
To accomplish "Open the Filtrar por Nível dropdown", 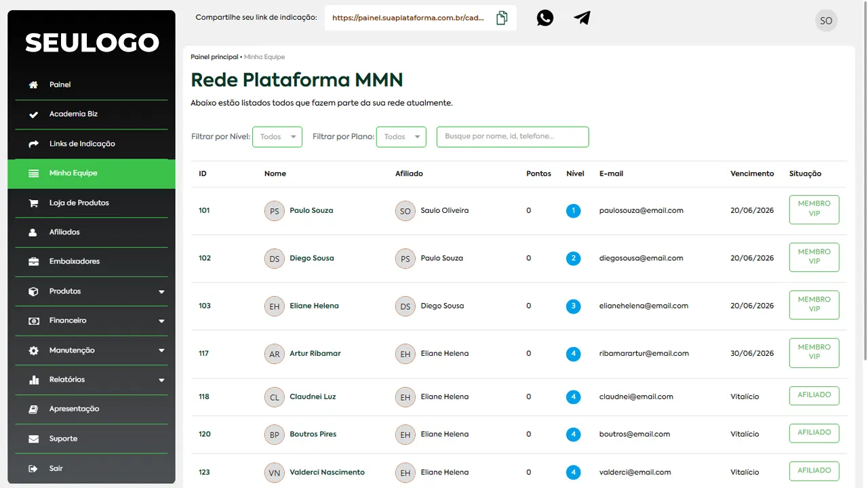I will click(x=277, y=137).
